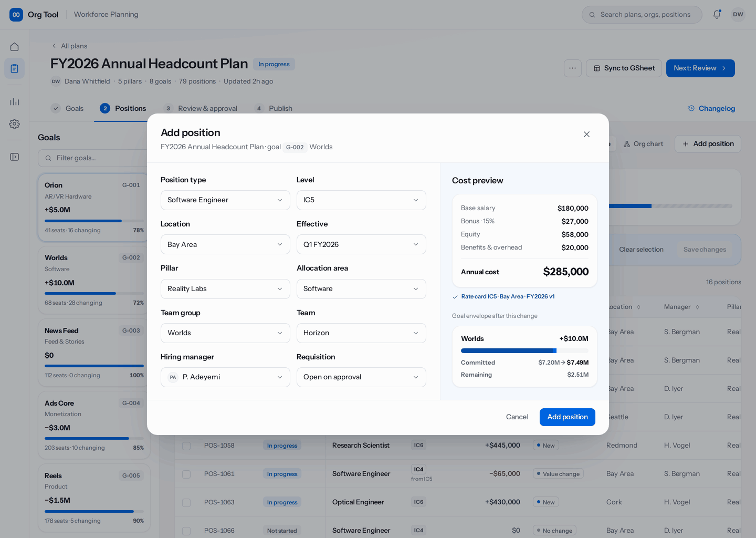Switch to the Positions step tab
Image resolution: width=756 pixels, height=538 pixels.
(x=123, y=108)
